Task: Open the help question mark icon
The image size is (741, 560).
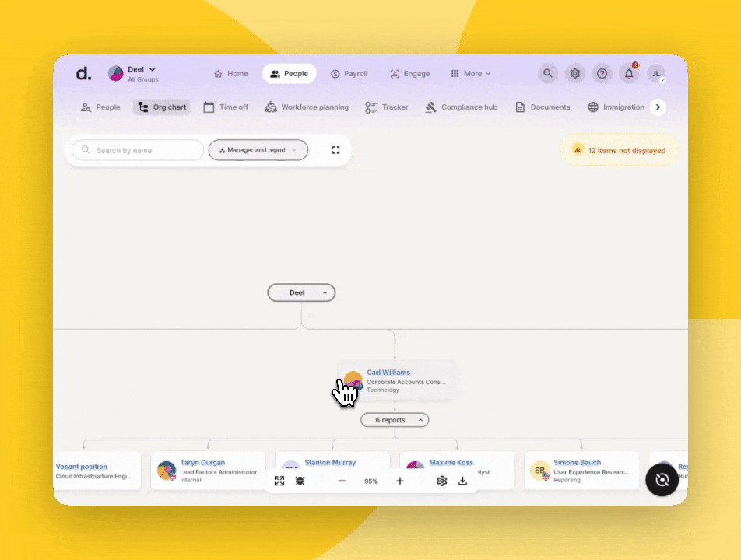Action: pos(602,74)
